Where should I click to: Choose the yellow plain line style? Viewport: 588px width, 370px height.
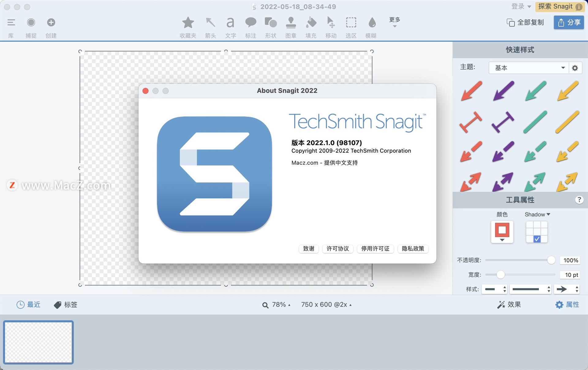coord(567,122)
